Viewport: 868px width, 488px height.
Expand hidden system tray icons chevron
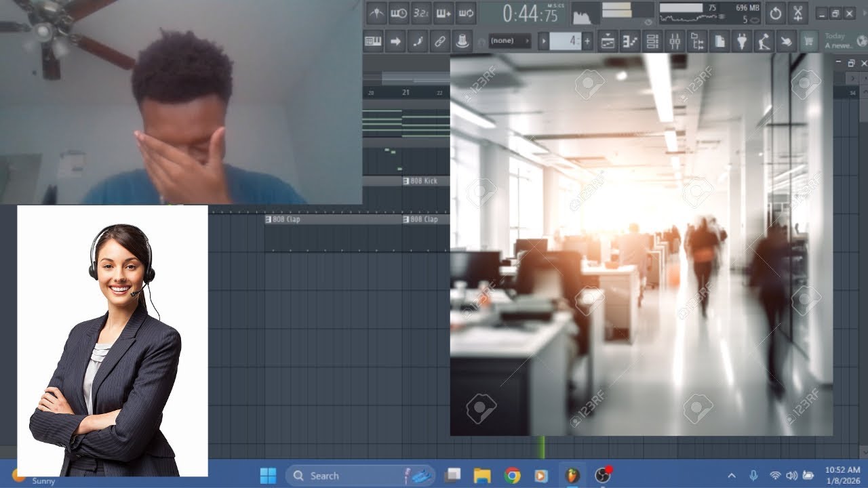731,476
